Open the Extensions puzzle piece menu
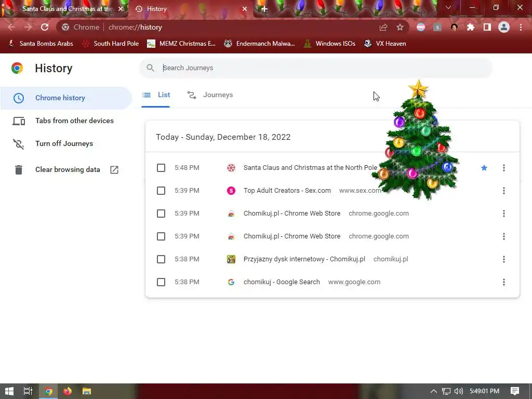This screenshot has width=532, height=399. pyautogui.click(x=471, y=27)
